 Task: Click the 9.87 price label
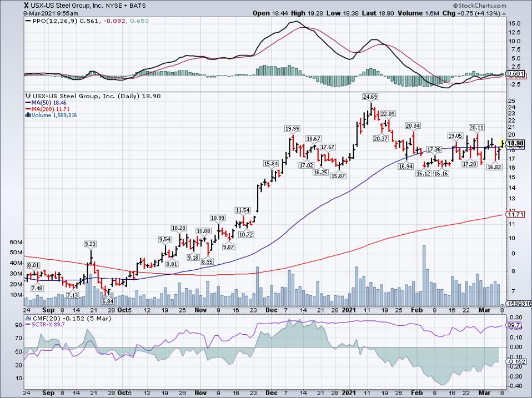[x=228, y=247]
